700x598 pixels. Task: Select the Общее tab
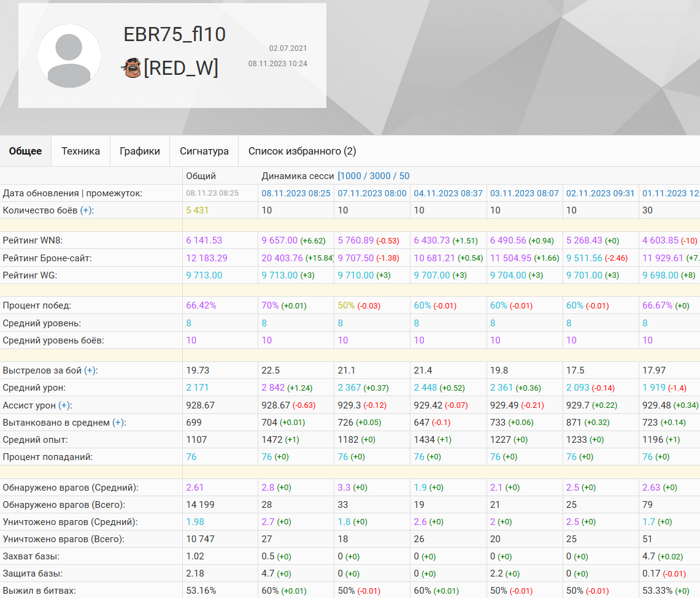coord(26,151)
